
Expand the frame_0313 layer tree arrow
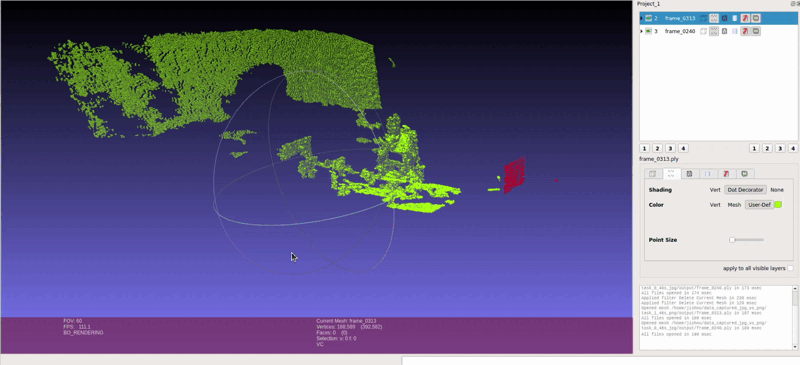[641, 18]
